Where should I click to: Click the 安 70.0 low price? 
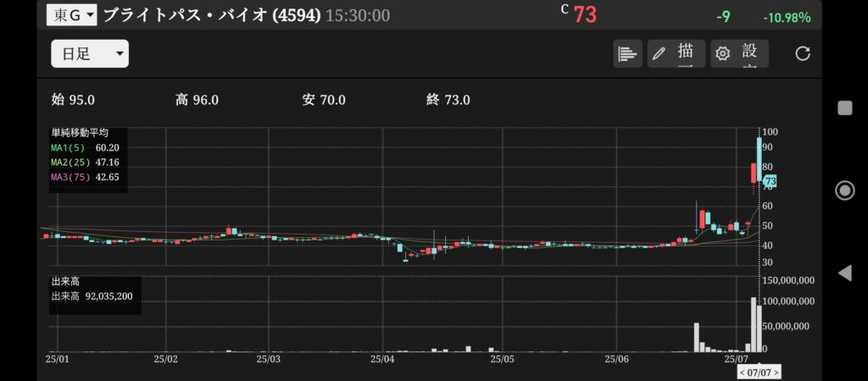(x=324, y=100)
